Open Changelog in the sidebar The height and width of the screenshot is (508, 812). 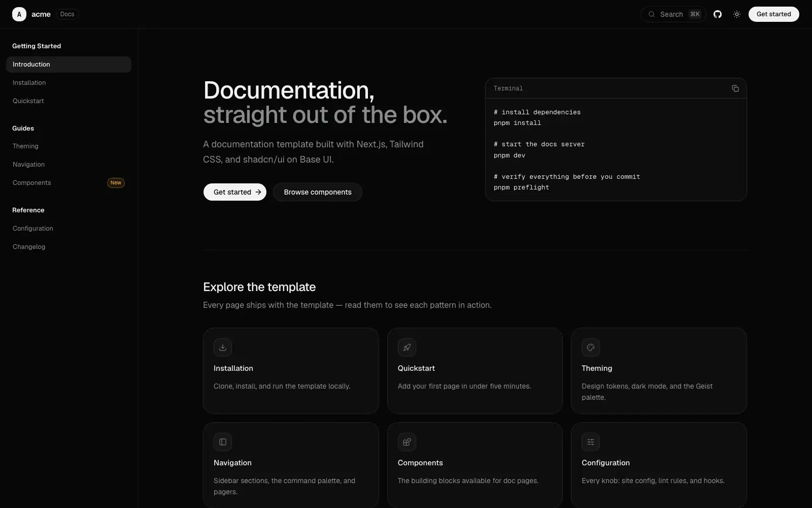[69, 247]
